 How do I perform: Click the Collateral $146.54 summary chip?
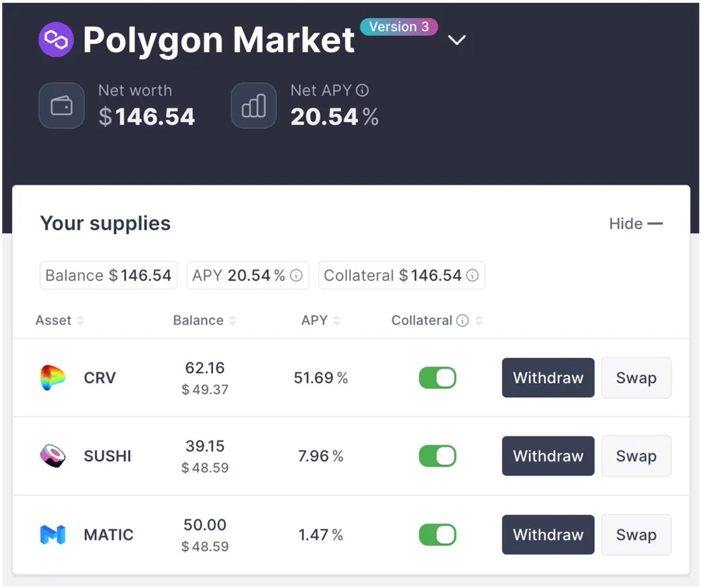coord(401,275)
